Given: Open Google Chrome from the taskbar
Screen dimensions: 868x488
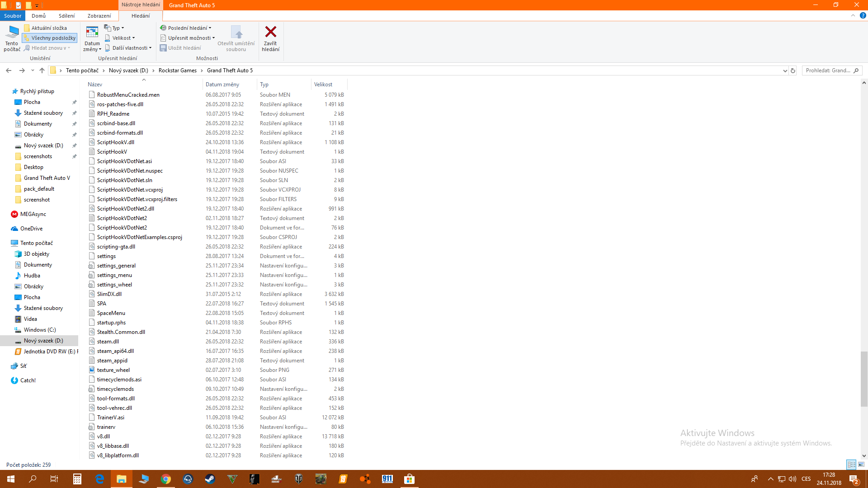Looking at the screenshot, I should 166,479.
